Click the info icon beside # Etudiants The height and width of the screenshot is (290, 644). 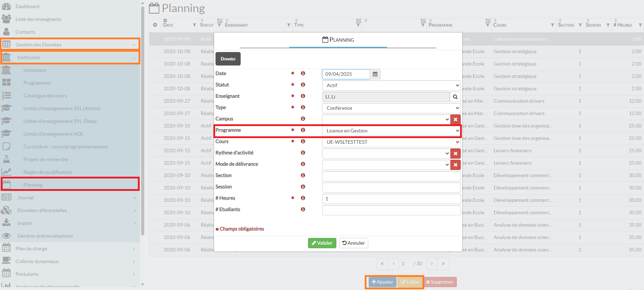click(x=303, y=209)
